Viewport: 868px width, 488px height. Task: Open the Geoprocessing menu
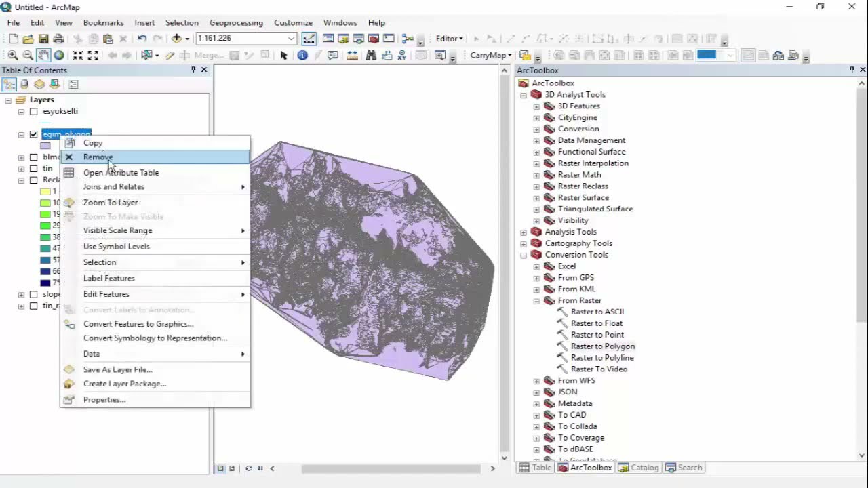(x=237, y=22)
